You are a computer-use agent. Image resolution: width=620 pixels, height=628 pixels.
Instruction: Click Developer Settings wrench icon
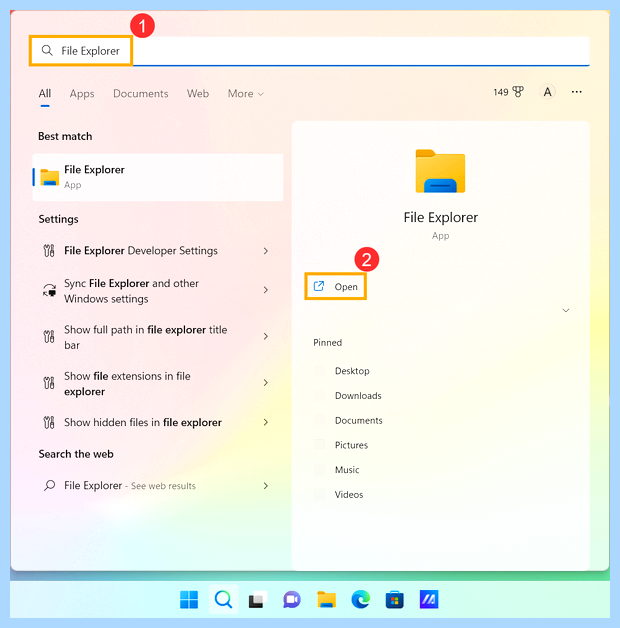[x=49, y=251]
